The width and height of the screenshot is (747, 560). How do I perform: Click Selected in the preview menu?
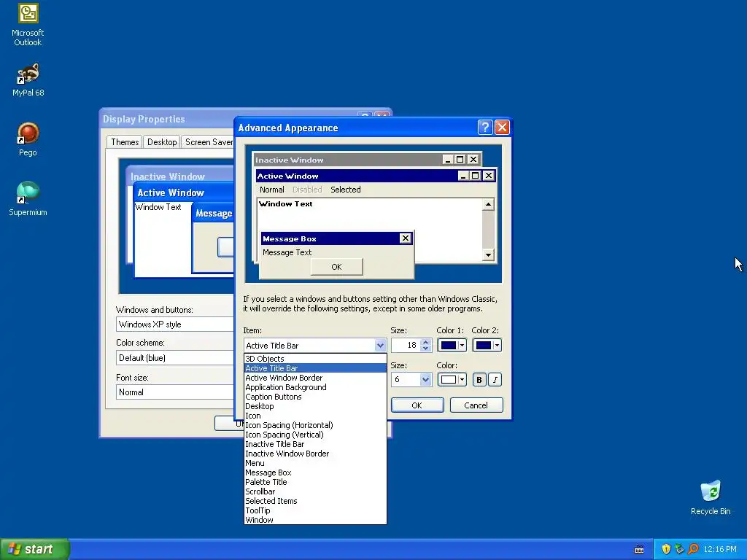click(345, 190)
